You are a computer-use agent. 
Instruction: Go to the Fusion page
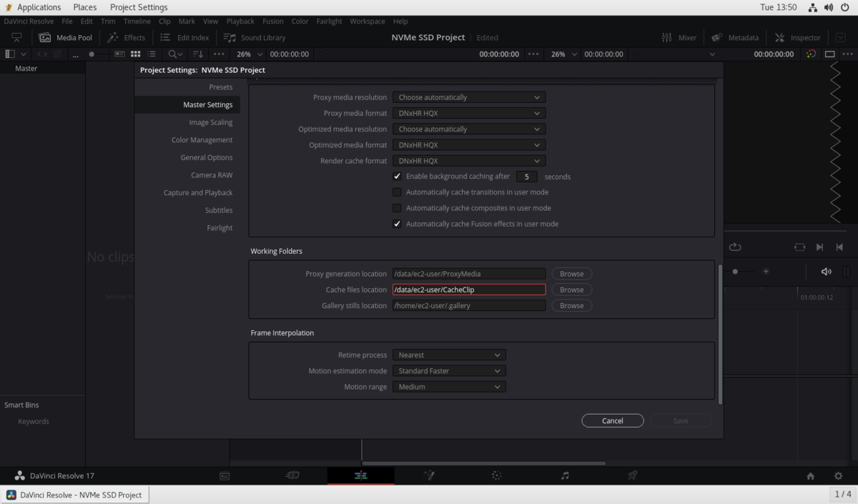(429, 475)
